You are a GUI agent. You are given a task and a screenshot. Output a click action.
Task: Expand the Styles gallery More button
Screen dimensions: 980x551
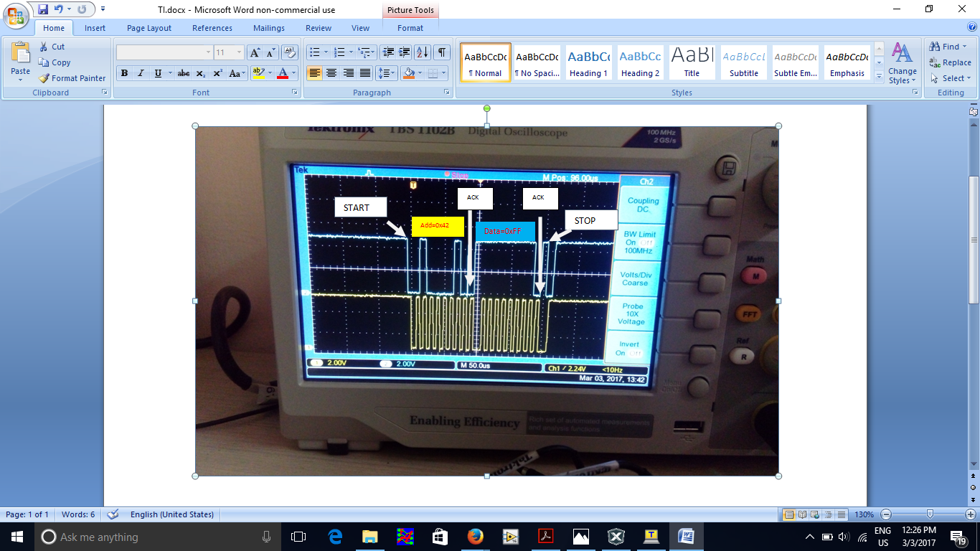(x=880, y=76)
